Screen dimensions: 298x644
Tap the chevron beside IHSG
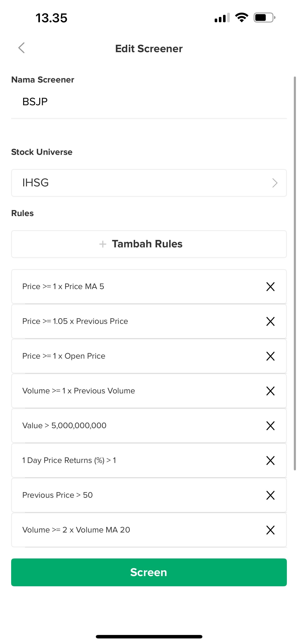275,183
